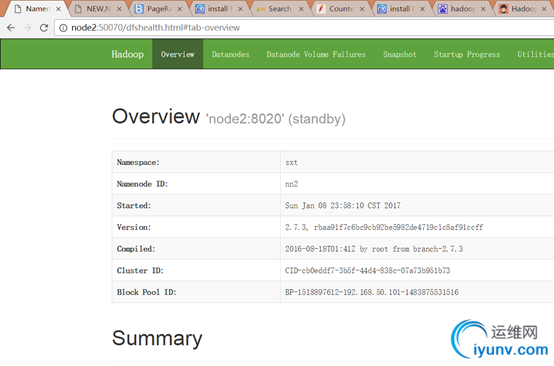Viewport: 554px width, 366px height.
Task: Open the Snapshot nav item
Action: tap(400, 54)
